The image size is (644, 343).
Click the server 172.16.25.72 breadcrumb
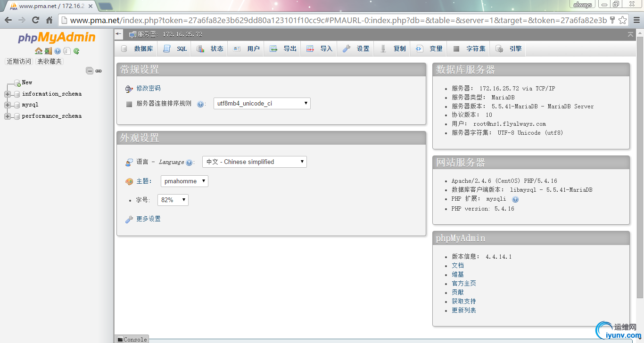point(170,34)
